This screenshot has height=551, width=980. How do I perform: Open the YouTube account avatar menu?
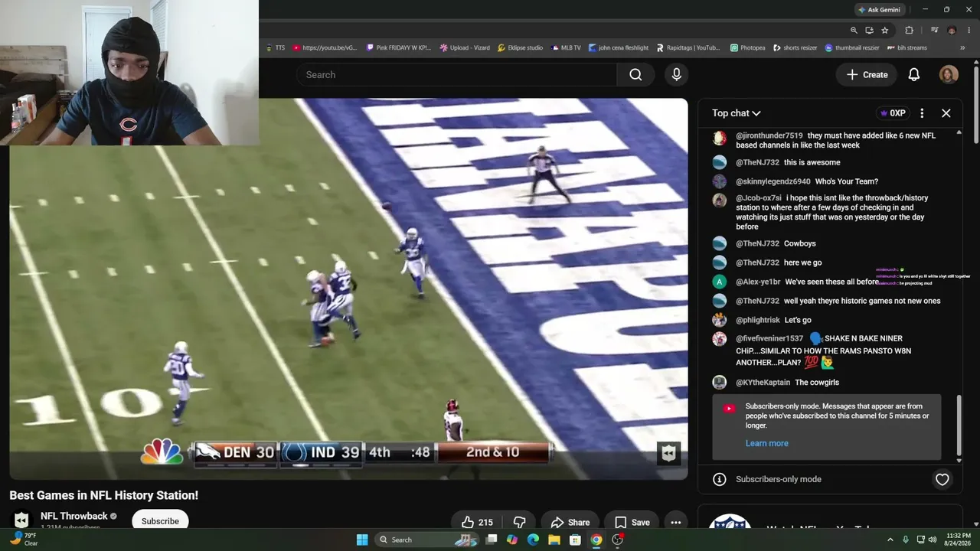click(949, 74)
